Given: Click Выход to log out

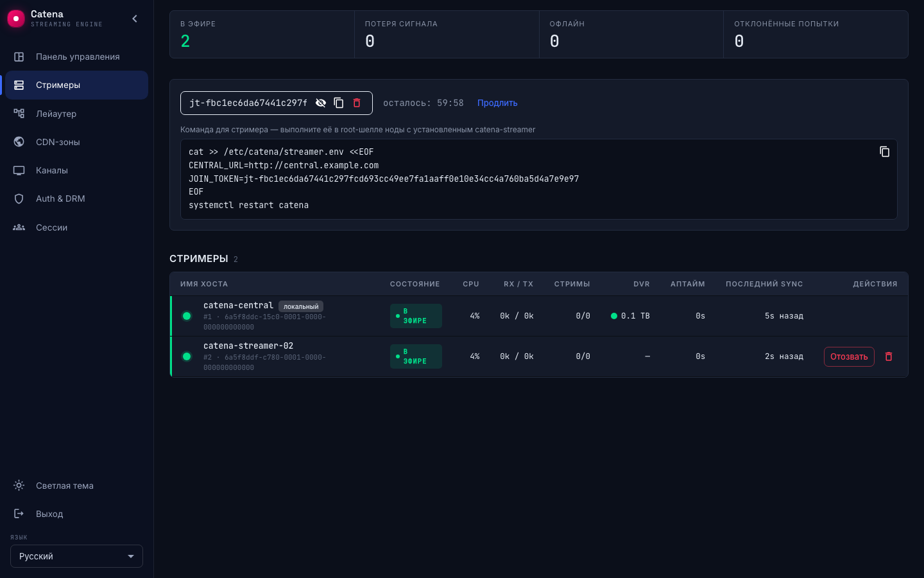Looking at the screenshot, I should pyautogui.click(x=76, y=514).
